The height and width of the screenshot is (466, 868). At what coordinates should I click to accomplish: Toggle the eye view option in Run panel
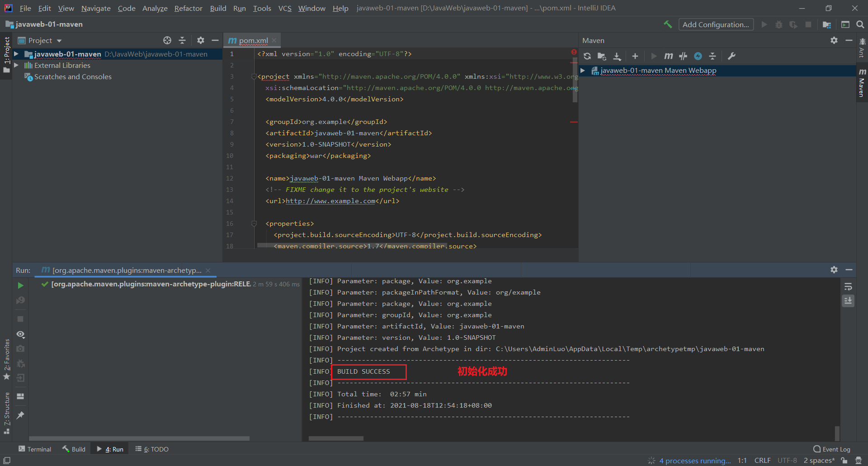[x=20, y=334]
